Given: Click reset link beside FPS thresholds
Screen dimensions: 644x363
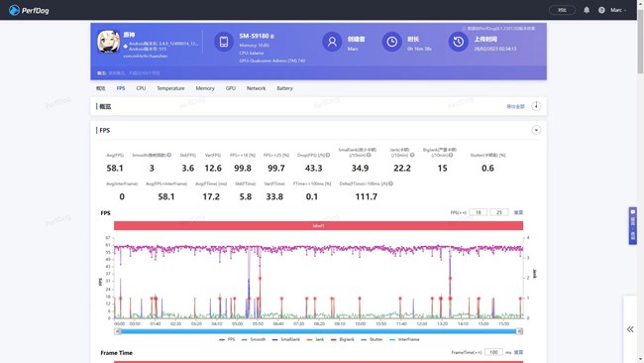Looking at the screenshot, I should click(x=519, y=212).
